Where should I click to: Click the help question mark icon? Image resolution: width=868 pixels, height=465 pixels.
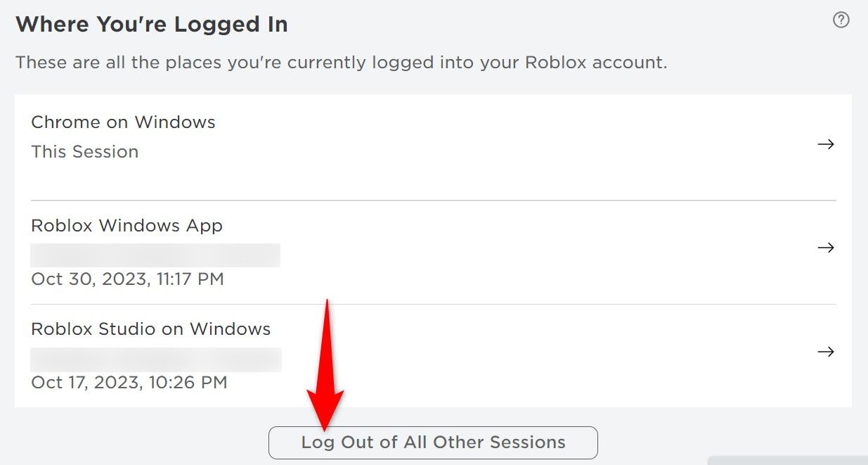coord(841,20)
